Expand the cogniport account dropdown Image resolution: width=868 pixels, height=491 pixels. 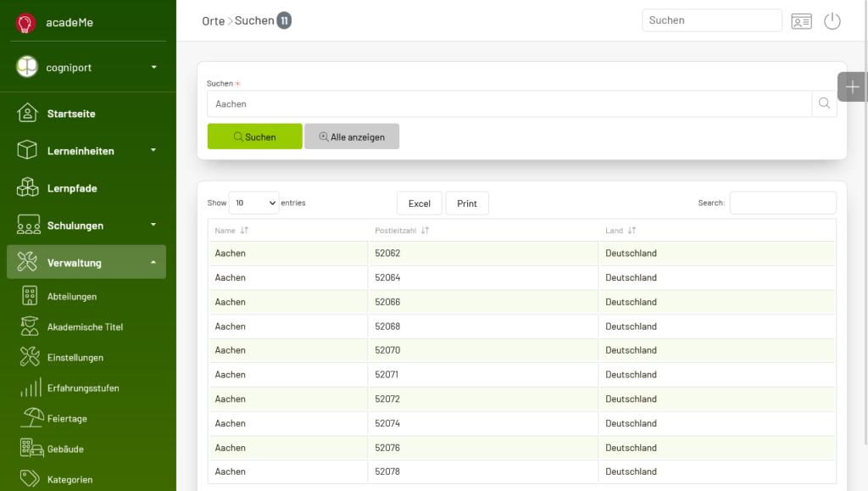[x=154, y=67]
